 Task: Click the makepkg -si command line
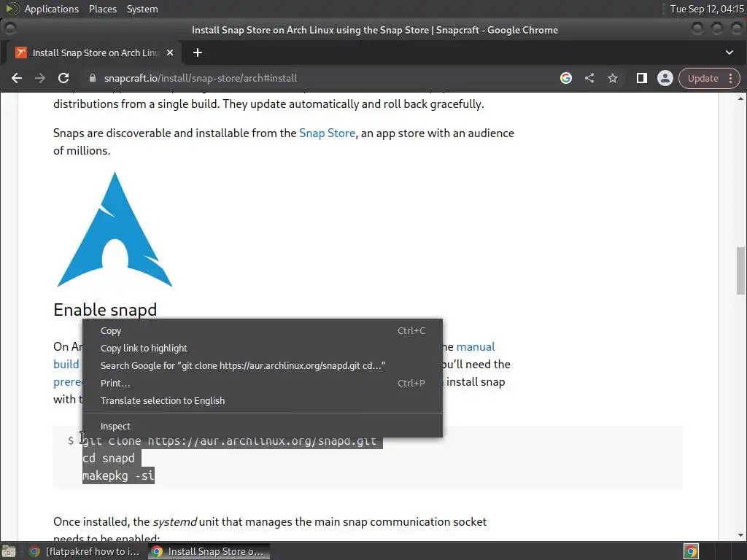118,475
